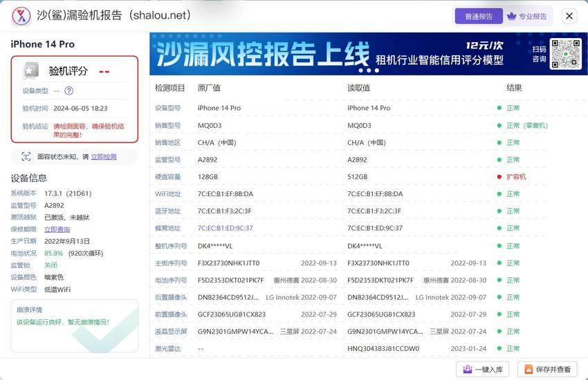Click the 沙漏风控报告上线 banner
Screen dimensions: 588x380
click(368, 53)
